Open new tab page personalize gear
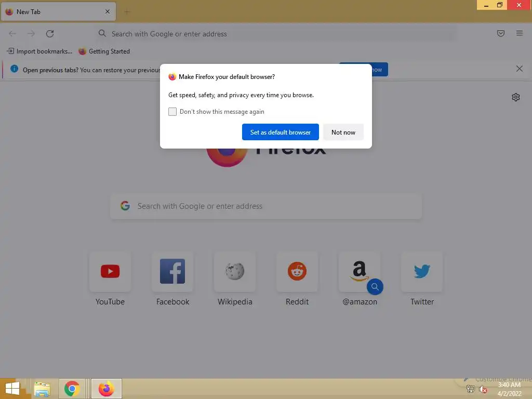 click(x=516, y=97)
